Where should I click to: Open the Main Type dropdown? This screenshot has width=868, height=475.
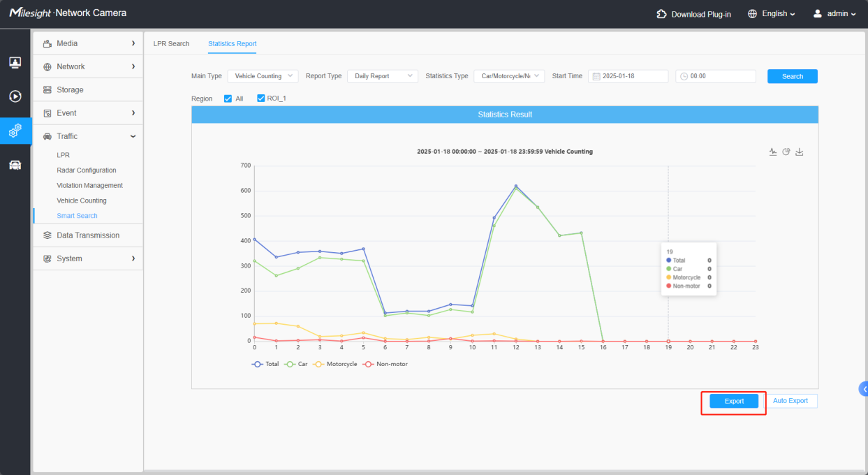tap(263, 76)
